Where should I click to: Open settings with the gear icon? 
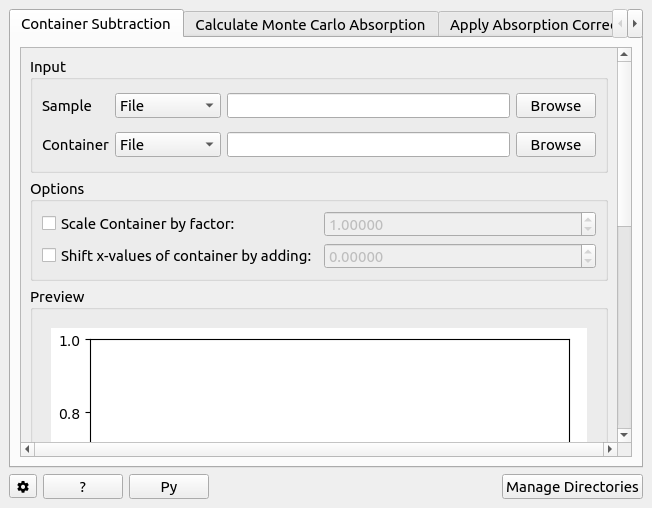click(x=23, y=487)
